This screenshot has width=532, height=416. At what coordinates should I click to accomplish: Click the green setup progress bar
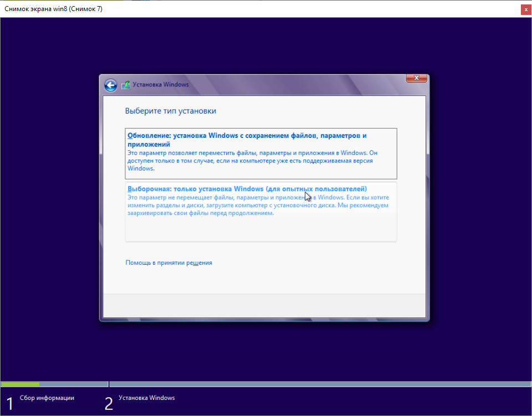coord(21,384)
